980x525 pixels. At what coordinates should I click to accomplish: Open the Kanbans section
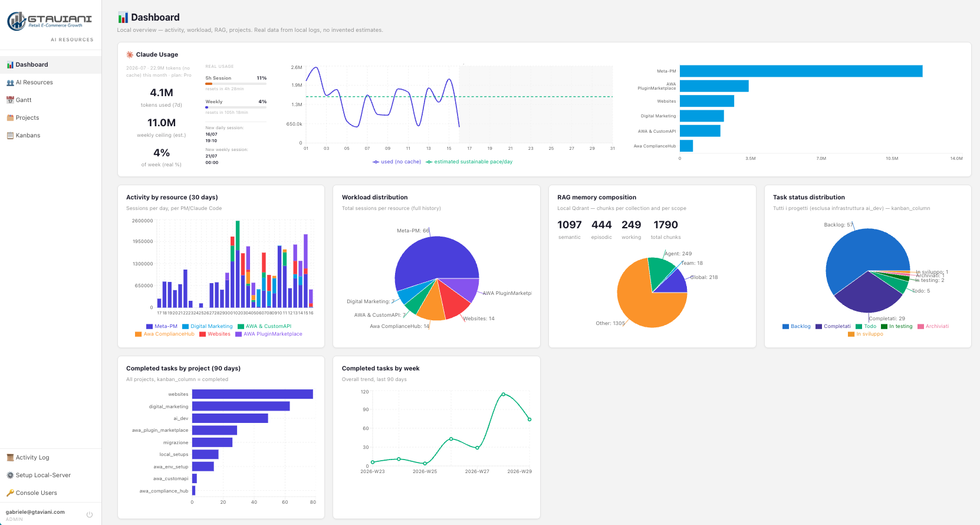[51, 136]
